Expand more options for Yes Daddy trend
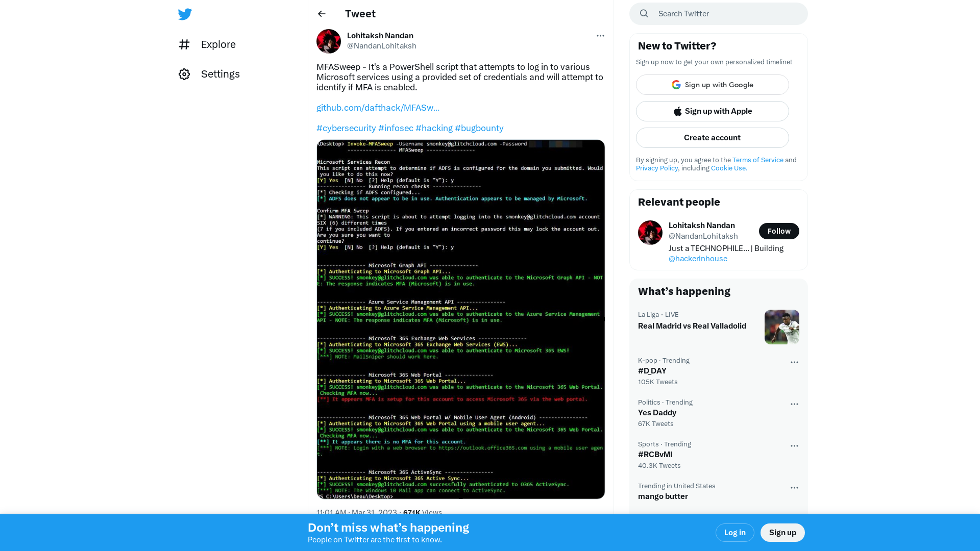 coord(794,404)
